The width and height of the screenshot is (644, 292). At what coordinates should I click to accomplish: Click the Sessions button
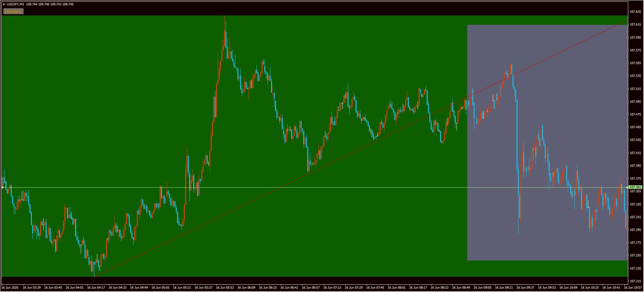pos(13,11)
